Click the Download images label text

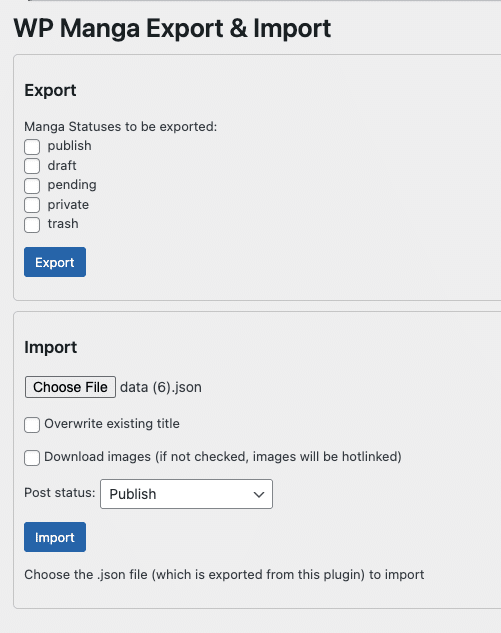pos(223,457)
